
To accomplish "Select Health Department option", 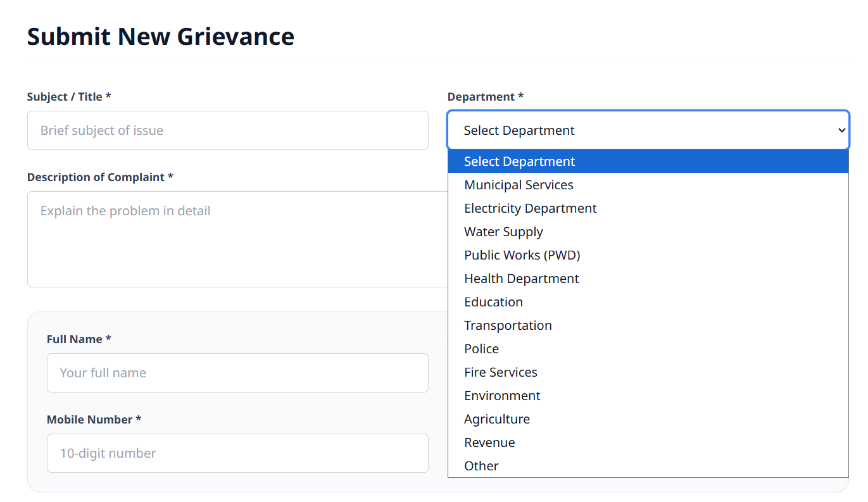I will (522, 278).
